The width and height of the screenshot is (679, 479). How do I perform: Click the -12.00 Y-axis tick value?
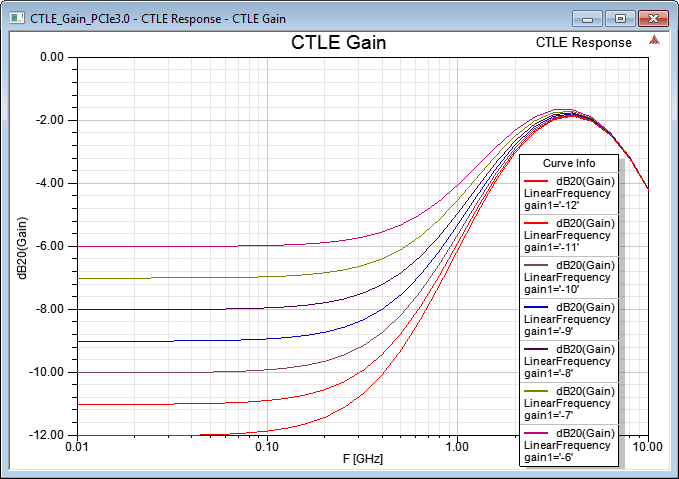coord(46,435)
